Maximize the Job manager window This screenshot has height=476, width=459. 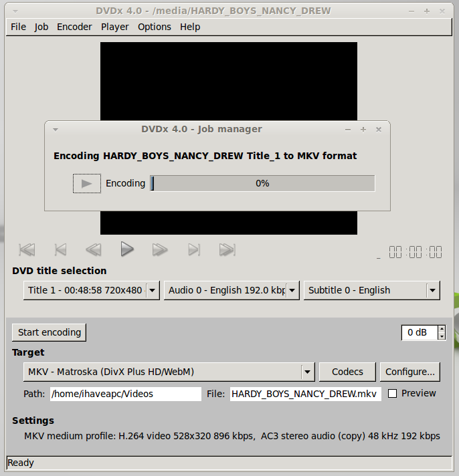click(x=363, y=130)
